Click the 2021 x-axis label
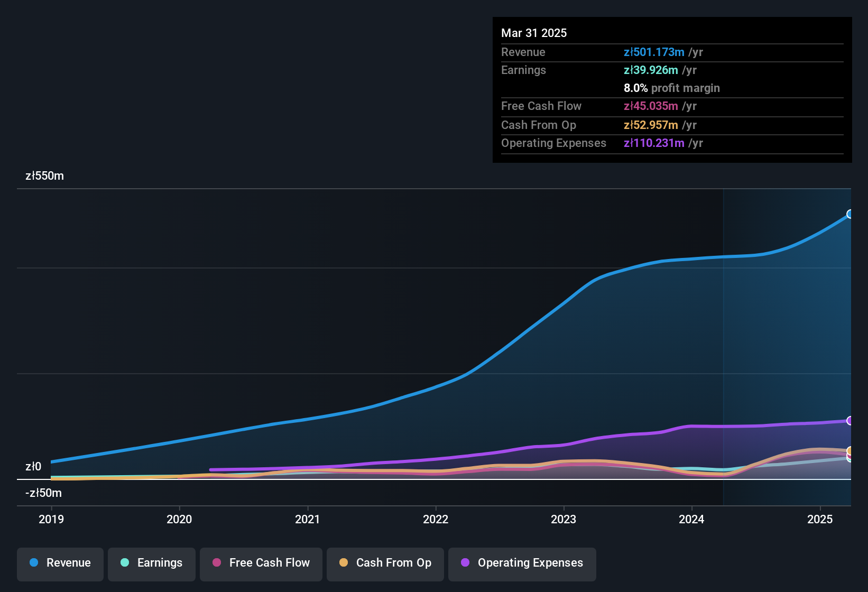Screen dimensions: 868x592 308,520
